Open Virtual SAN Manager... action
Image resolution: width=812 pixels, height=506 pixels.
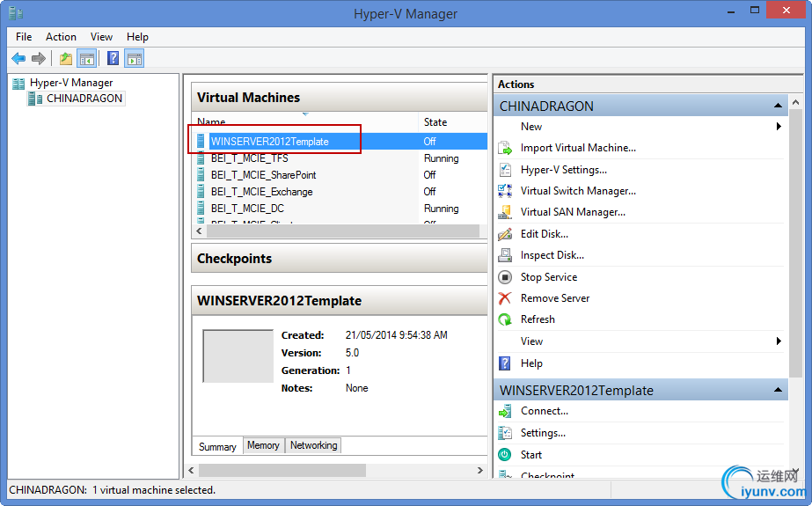[573, 212]
